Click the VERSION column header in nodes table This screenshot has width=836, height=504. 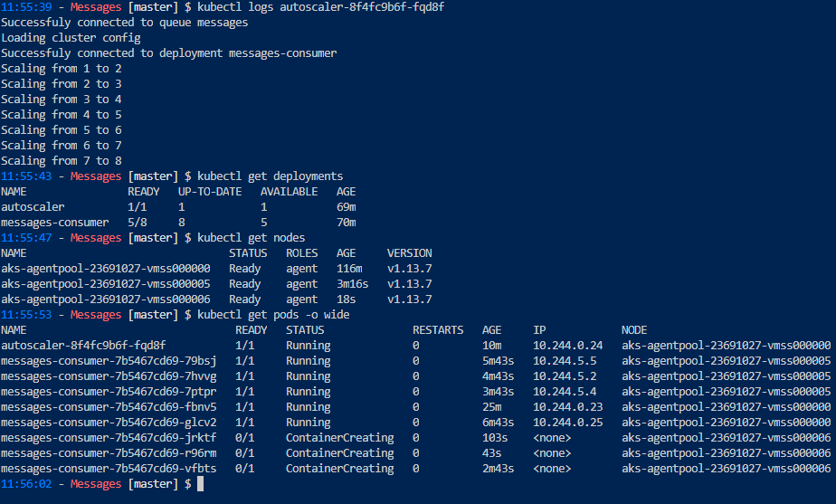[409, 253]
